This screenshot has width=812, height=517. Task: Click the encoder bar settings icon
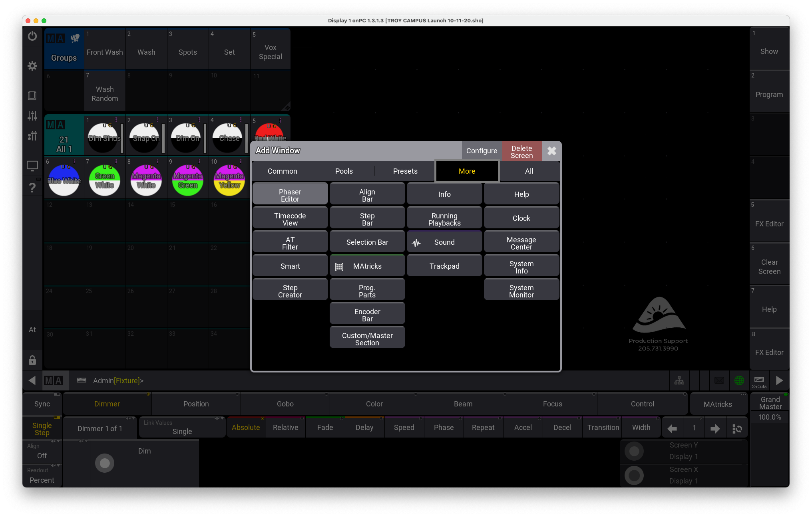pyautogui.click(x=737, y=428)
